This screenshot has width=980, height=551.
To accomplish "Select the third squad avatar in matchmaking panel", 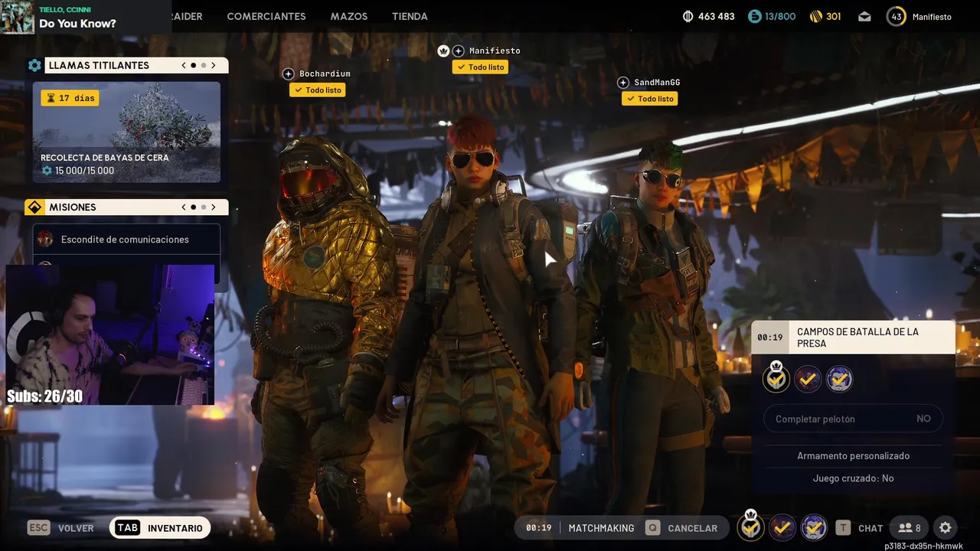I will tap(840, 379).
